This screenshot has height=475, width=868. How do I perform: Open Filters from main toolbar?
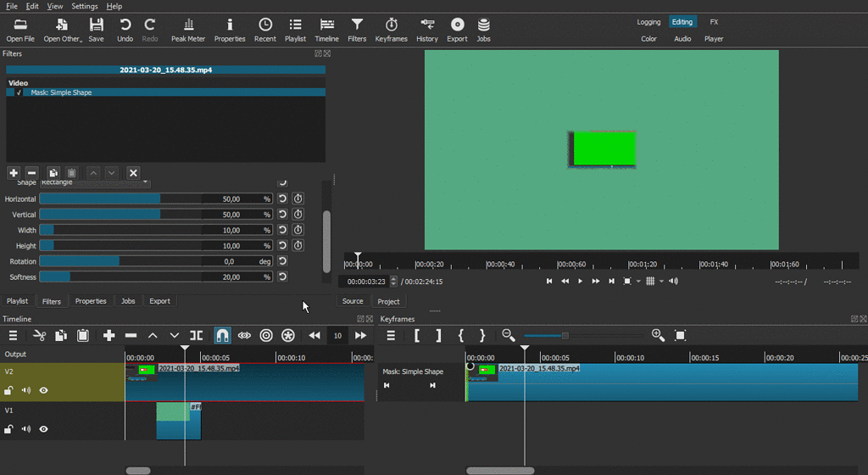pos(357,30)
